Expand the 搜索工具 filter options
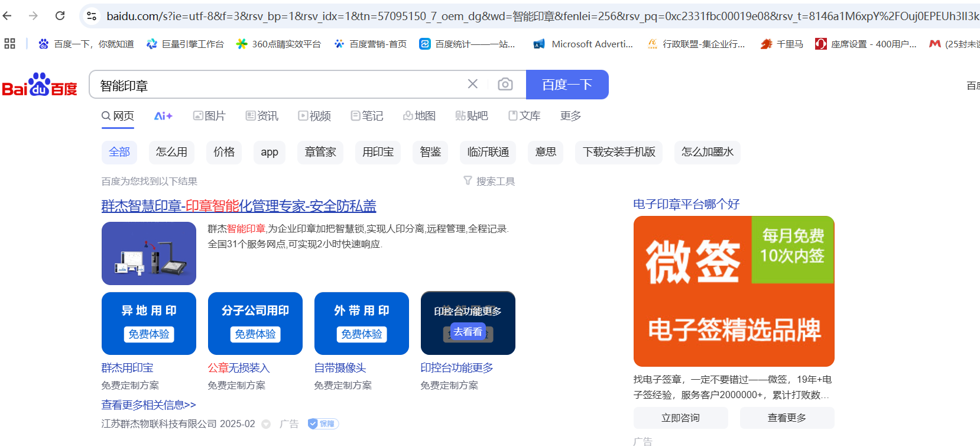The width and height of the screenshot is (980, 446). [489, 181]
